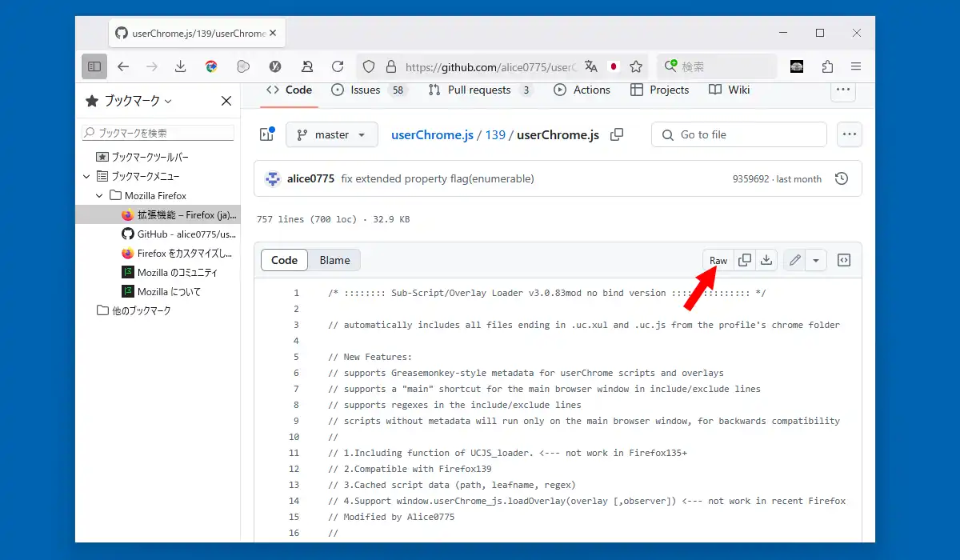The image size is (960, 560).
Task: Click the ブックマークを検索 search field
Action: click(x=158, y=133)
